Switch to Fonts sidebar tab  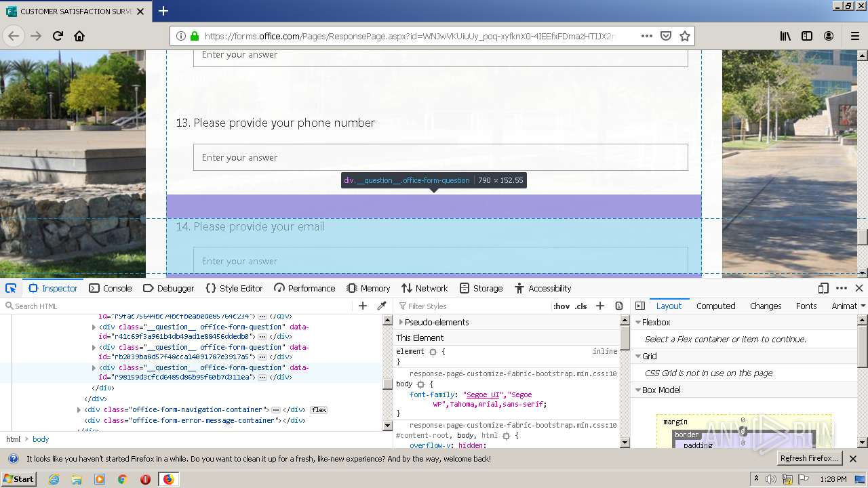coord(806,306)
